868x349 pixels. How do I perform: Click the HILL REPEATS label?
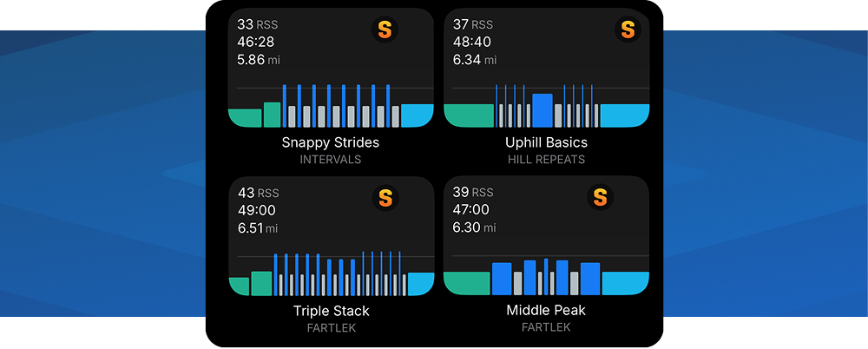click(x=546, y=160)
